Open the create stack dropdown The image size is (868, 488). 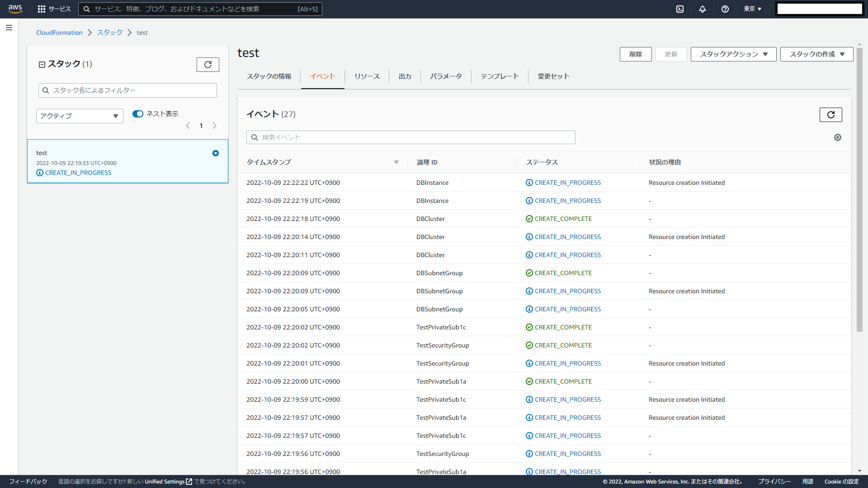click(816, 54)
